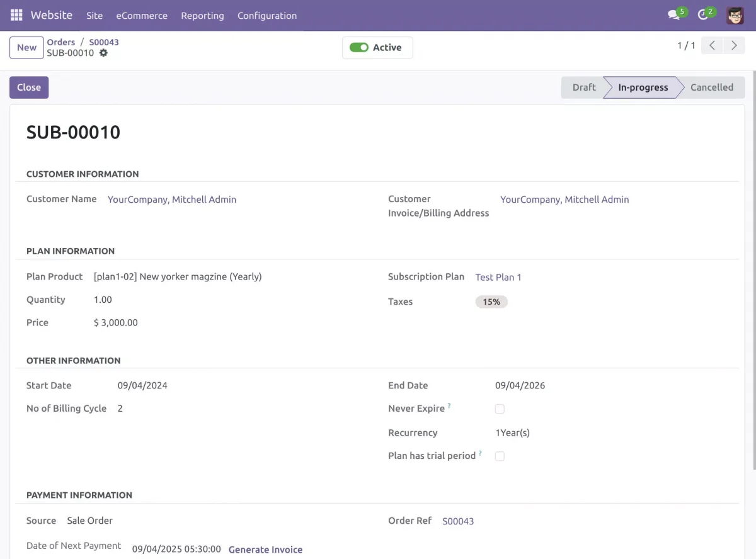This screenshot has height=559, width=756.
Task: Expand the Site menu
Action: [x=94, y=16]
